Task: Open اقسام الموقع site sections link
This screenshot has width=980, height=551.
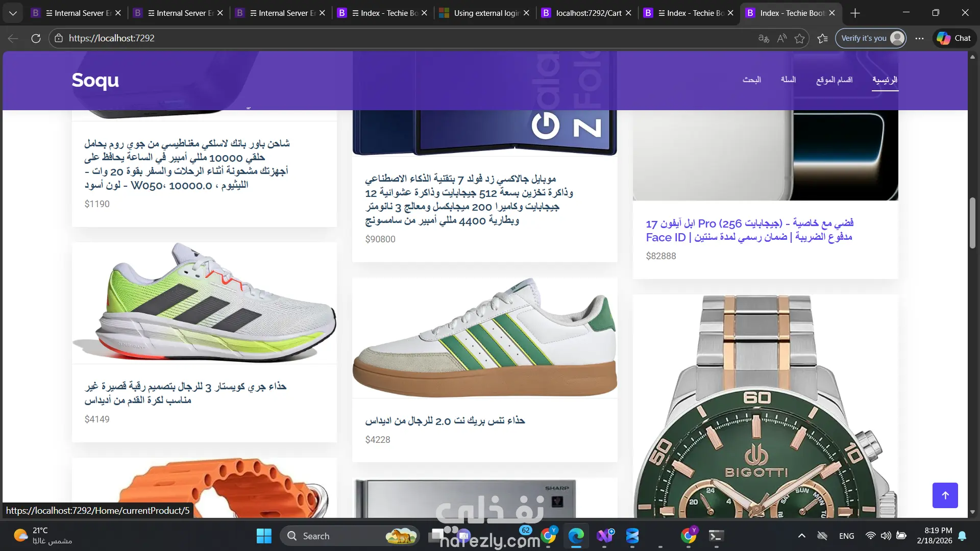Action: tap(835, 80)
